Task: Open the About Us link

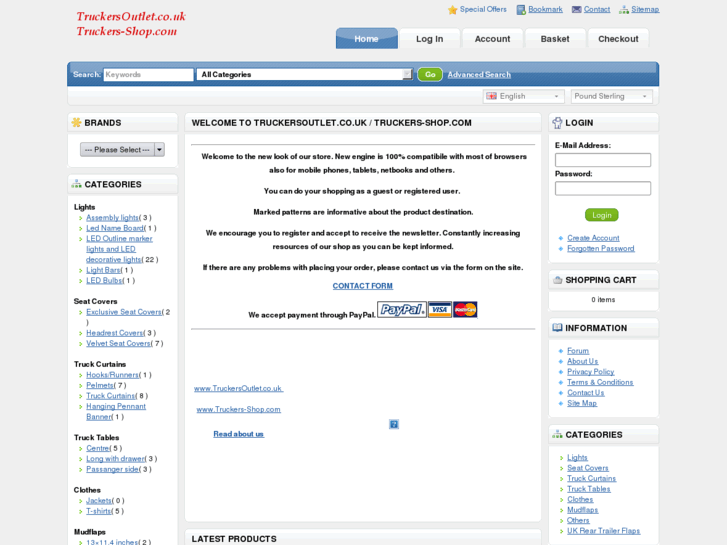Action: 582,361
